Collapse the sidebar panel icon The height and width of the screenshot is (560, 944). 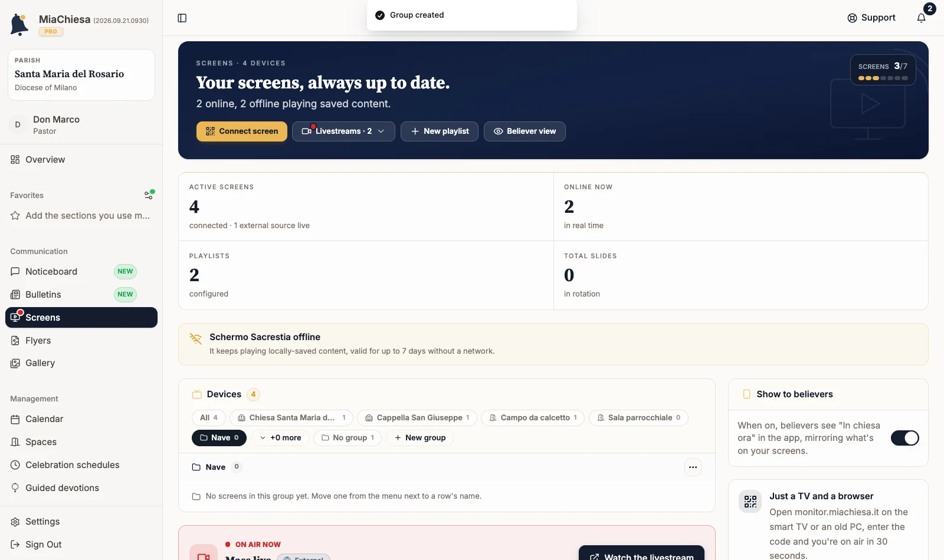click(x=182, y=18)
